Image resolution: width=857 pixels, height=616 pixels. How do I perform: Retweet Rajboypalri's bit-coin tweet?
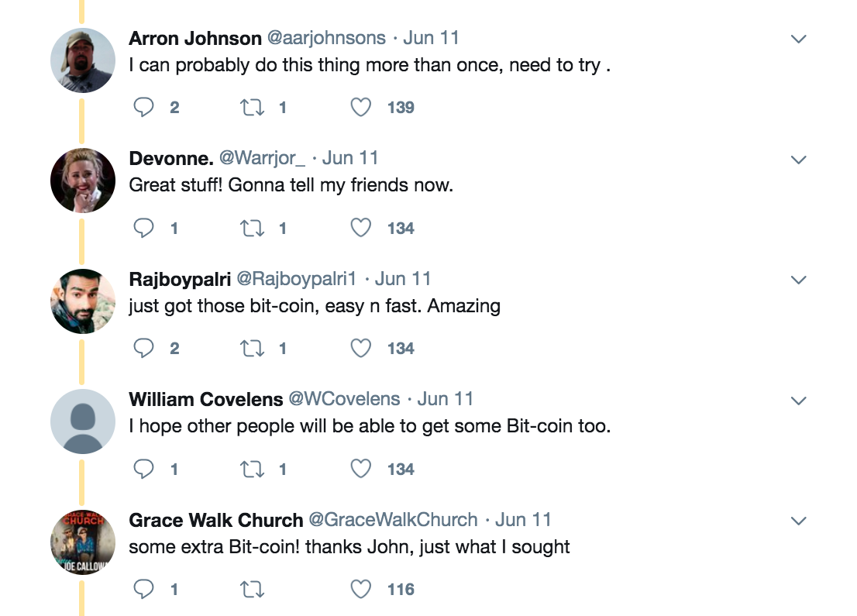(x=253, y=348)
